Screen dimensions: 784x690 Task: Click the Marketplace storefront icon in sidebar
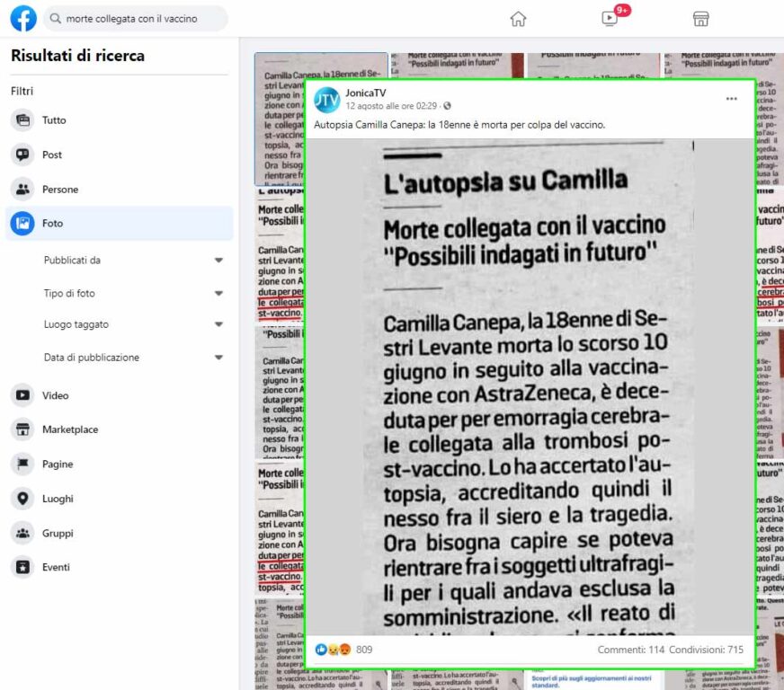tap(22, 429)
